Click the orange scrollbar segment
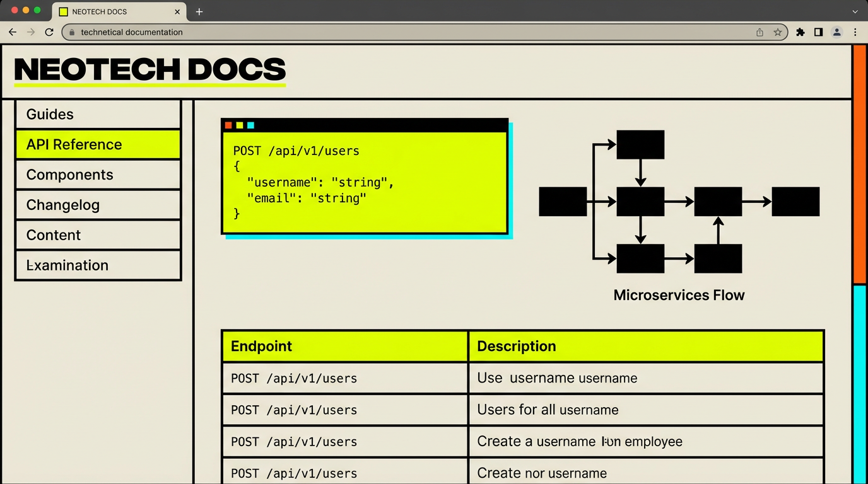 [x=859, y=164]
